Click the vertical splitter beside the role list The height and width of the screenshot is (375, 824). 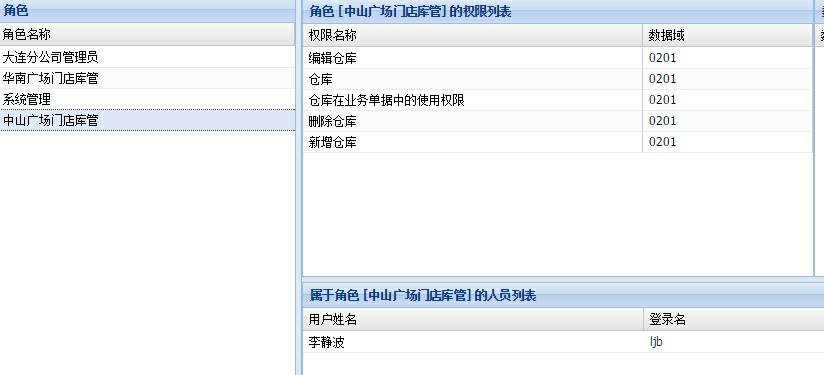click(x=298, y=188)
